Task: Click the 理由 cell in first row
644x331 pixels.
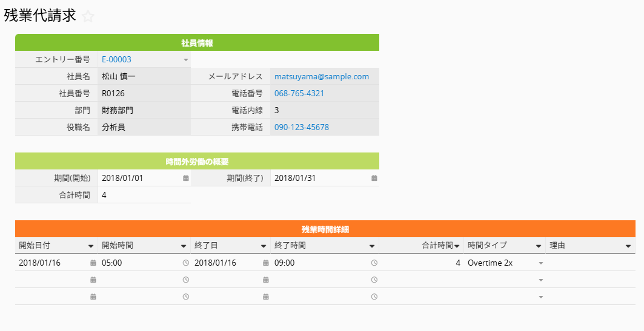Action: click(590, 263)
